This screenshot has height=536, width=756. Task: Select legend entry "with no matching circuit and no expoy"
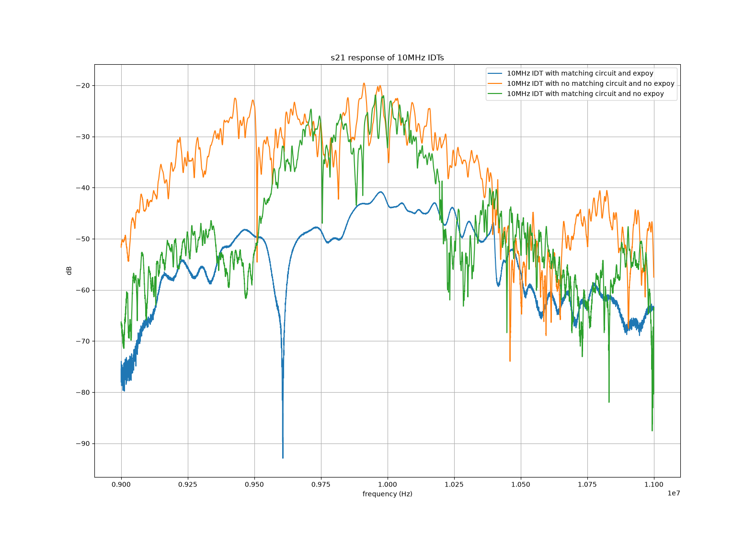[x=590, y=83]
